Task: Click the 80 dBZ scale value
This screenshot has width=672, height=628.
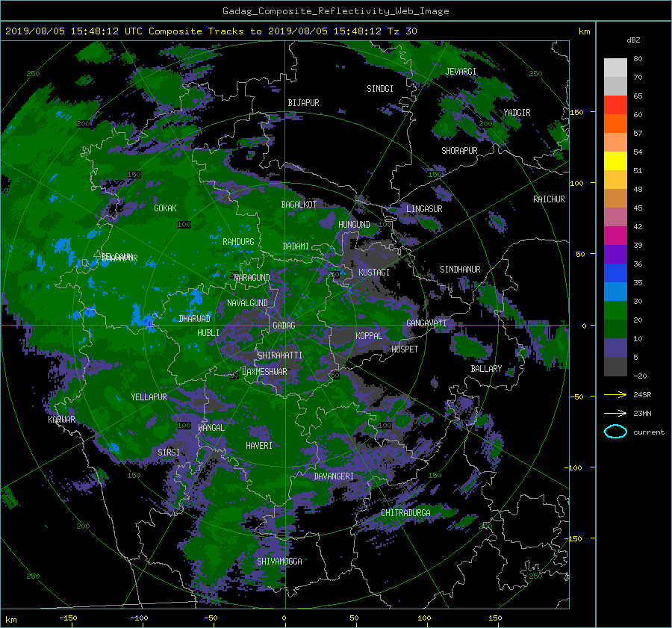Action: tap(638, 59)
